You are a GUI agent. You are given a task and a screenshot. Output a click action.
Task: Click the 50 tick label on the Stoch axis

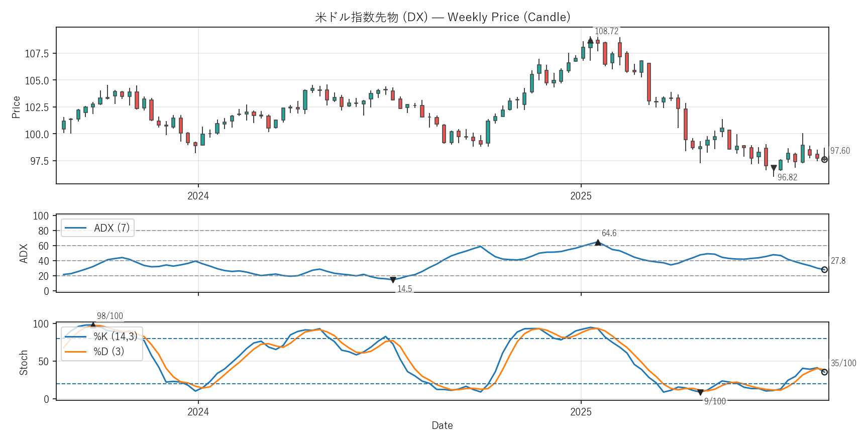point(44,362)
